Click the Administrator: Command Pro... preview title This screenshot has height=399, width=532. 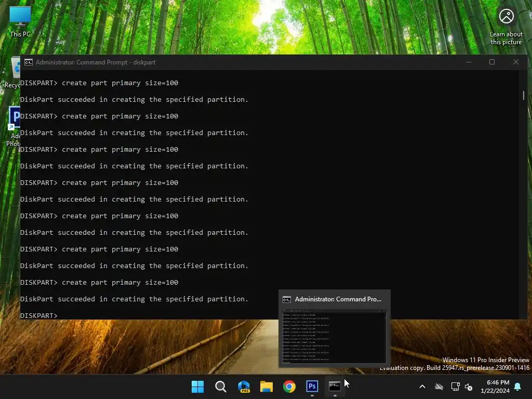[338, 299]
